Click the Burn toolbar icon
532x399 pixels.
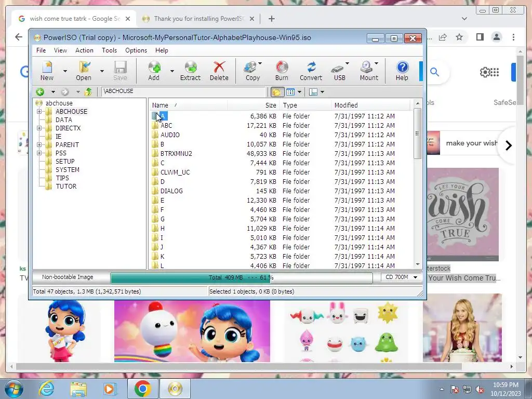click(x=282, y=71)
